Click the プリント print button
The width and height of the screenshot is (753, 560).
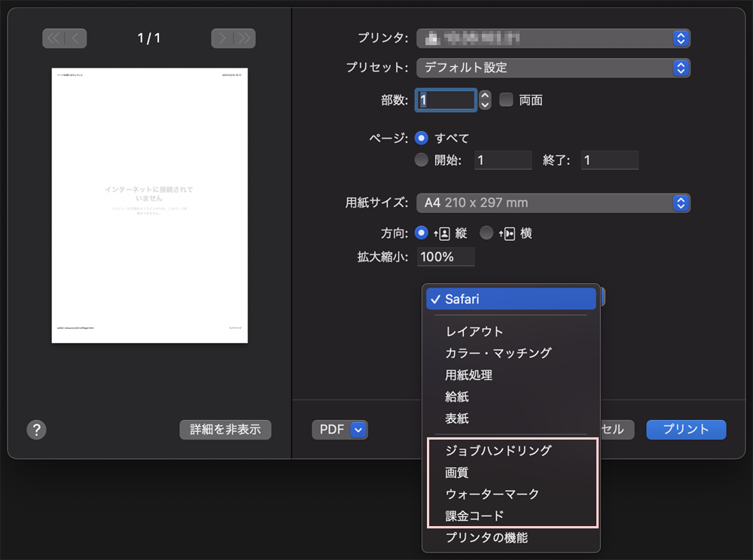(x=686, y=430)
